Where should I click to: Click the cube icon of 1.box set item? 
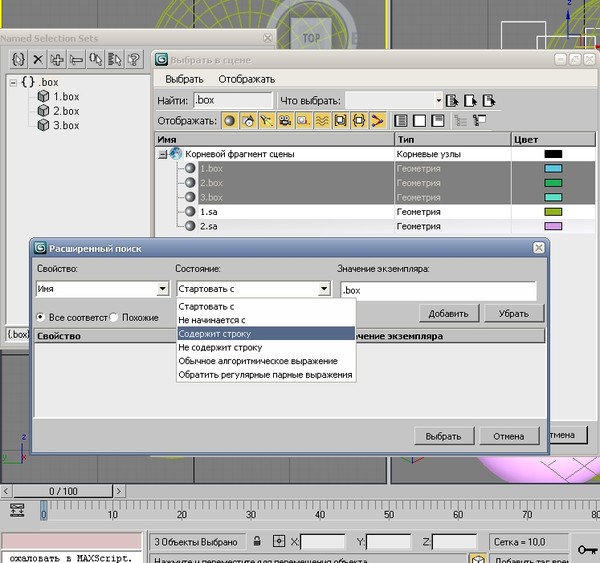(x=43, y=96)
